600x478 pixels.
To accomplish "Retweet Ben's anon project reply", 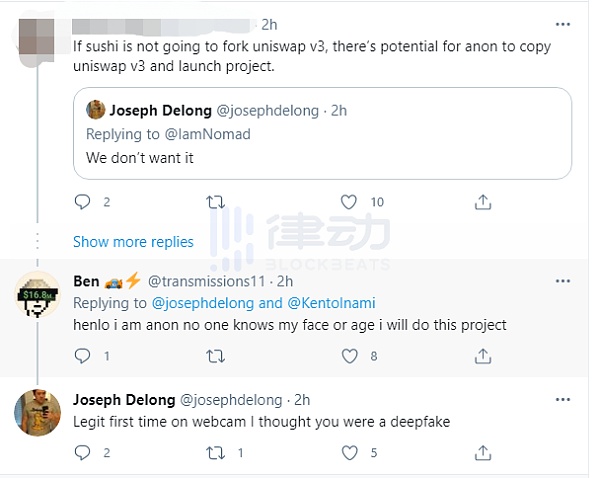I will (215, 356).
